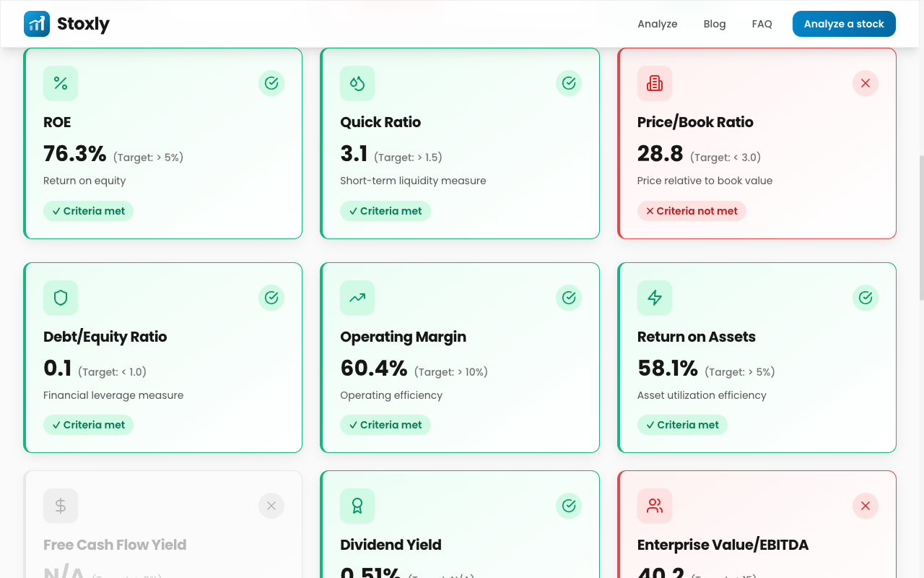The image size is (924, 578).
Task: Select the ROE card title
Action: pos(57,122)
